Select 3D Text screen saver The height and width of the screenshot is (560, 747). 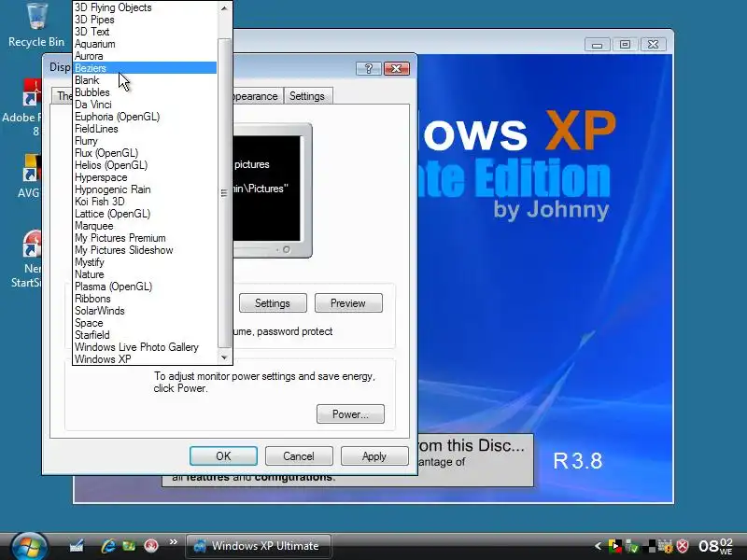click(146, 32)
